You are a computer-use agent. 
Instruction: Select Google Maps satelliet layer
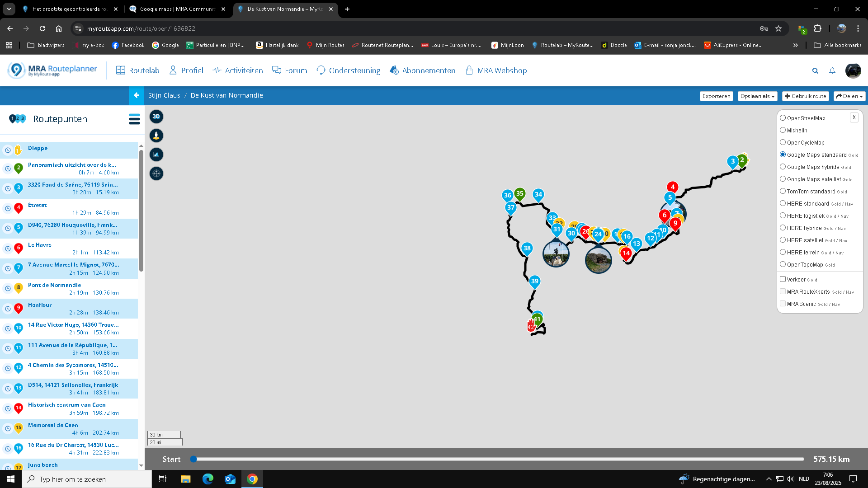pyautogui.click(x=783, y=179)
